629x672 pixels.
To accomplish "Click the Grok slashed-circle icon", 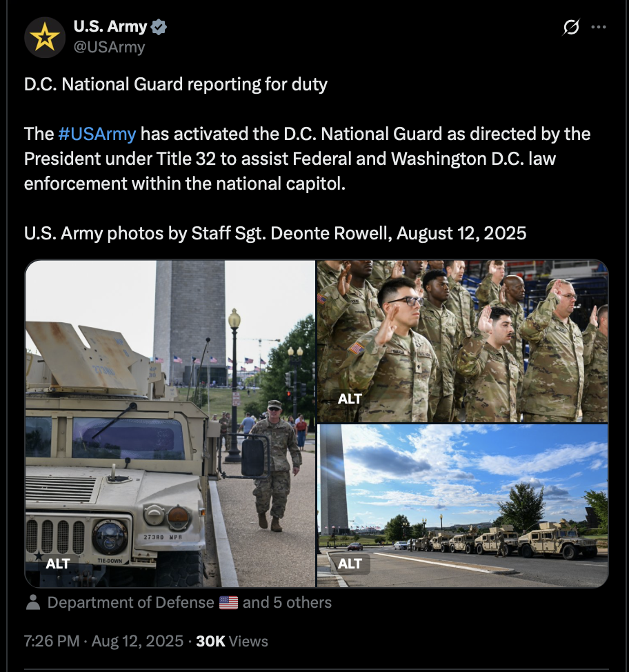I will click(x=571, y=27).
